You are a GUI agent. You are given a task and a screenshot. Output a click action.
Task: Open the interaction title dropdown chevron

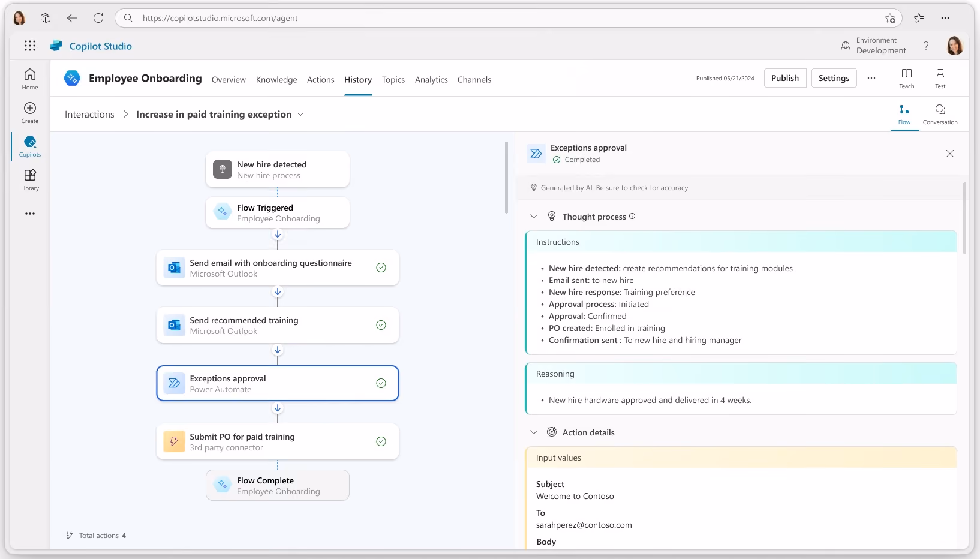[300, 115]
